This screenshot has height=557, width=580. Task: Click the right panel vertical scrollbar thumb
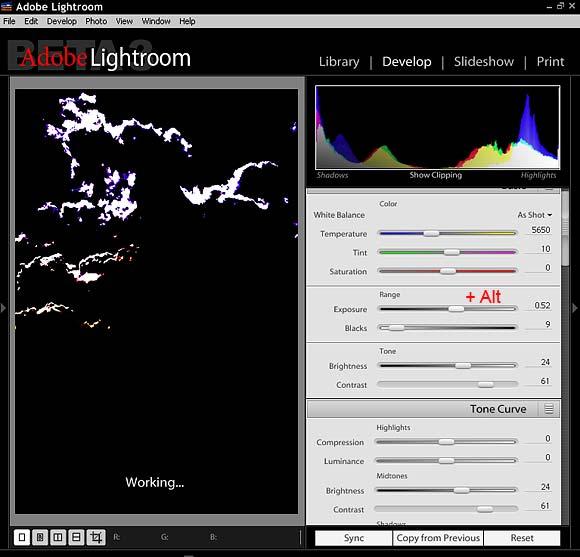pyautogui.click(x=565, y=227)
